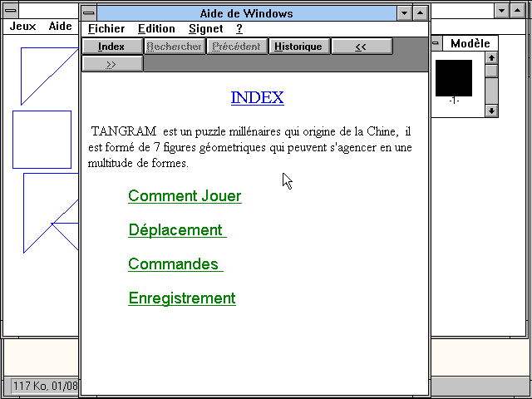Open the Enregistrement help topic
532x399 pixels.
point(182,298)
